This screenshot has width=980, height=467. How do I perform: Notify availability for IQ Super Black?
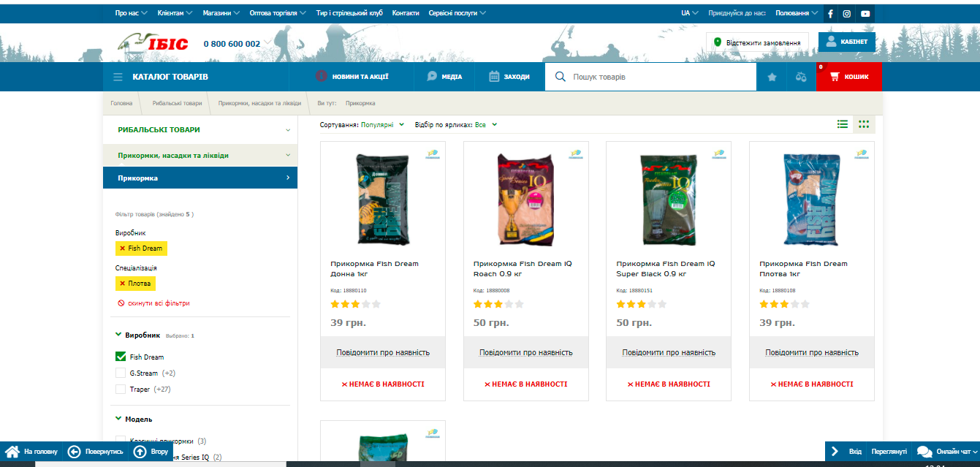tap(669, 352)
